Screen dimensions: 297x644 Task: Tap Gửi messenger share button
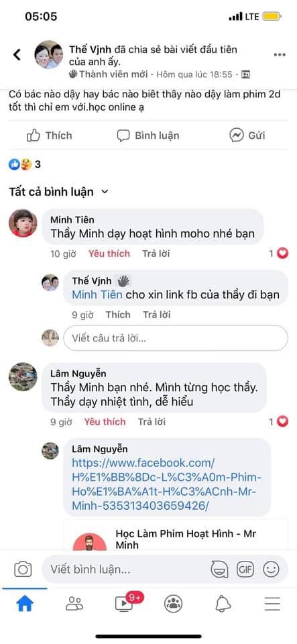(247, 136)
